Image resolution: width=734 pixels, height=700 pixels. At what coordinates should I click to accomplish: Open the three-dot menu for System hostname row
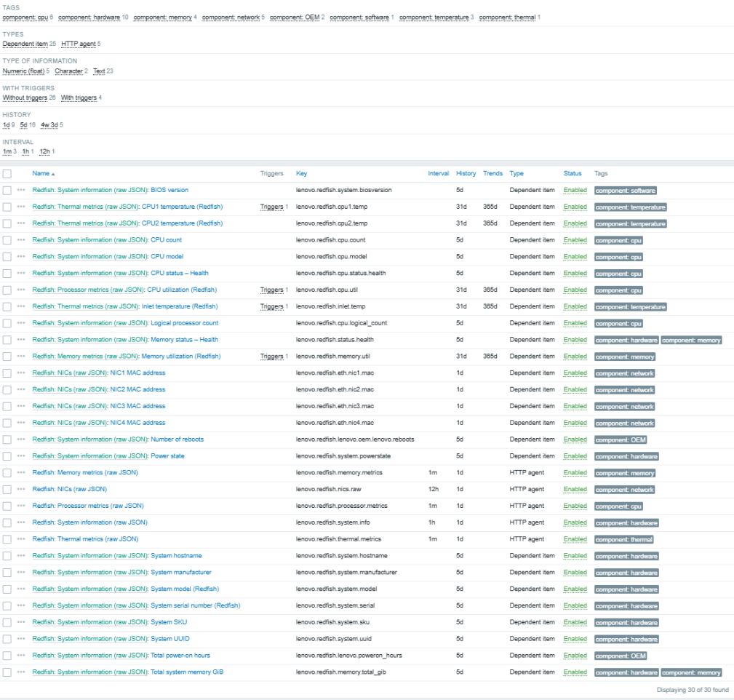(21, 556)
